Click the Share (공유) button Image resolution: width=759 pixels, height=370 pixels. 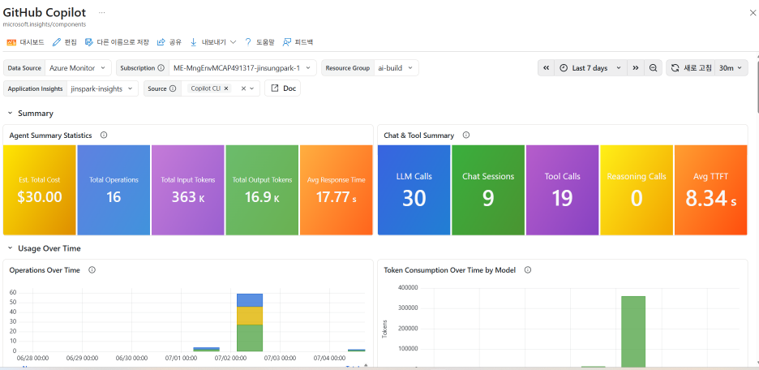169,42
